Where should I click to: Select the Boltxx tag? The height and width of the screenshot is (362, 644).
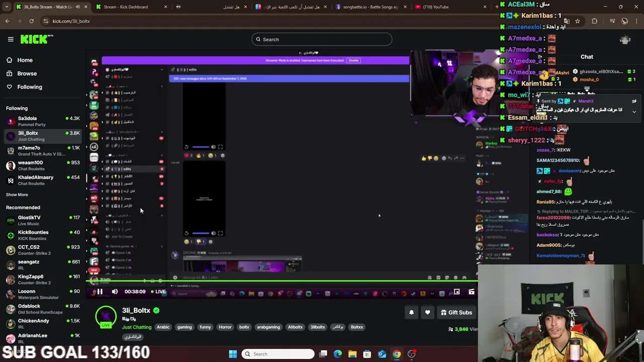357,327
